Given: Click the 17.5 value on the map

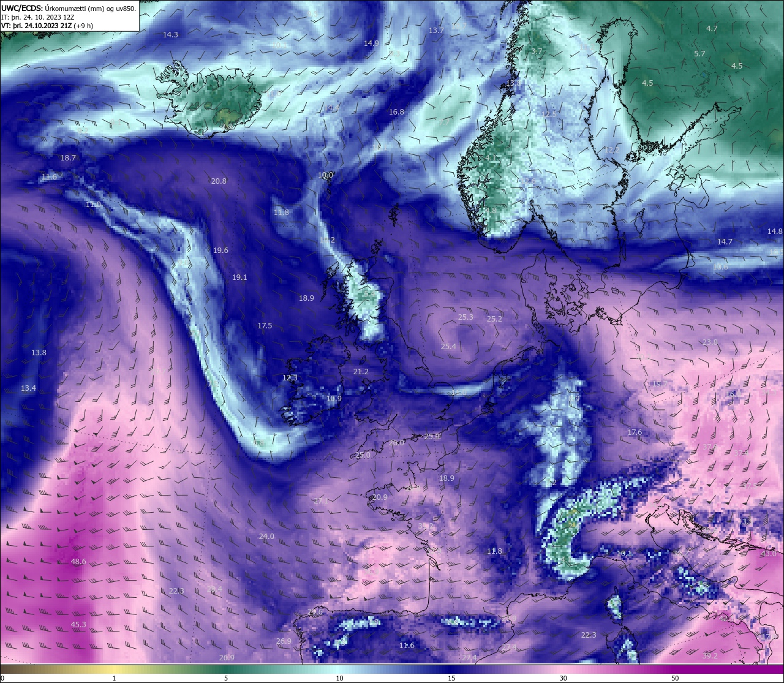Looking at the screenshot, I should 265,326.
